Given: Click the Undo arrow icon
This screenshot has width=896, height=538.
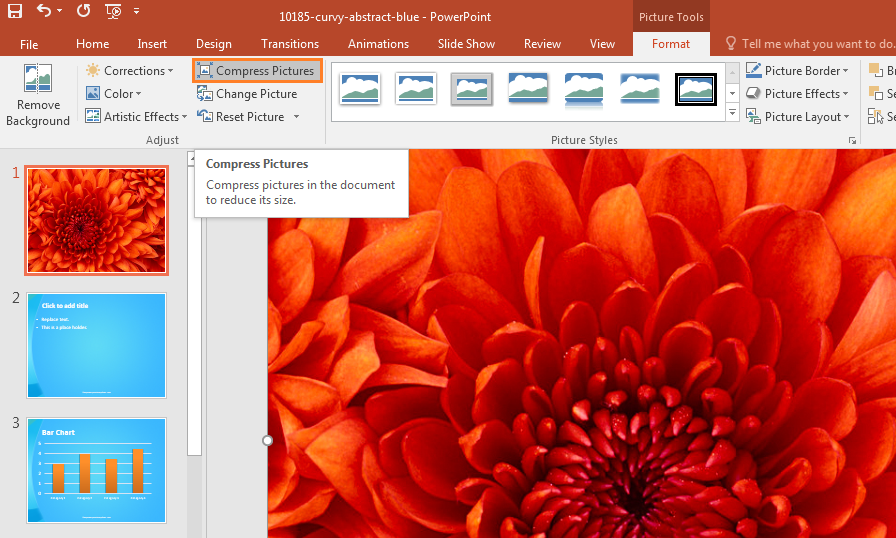Looking at the screenshot, I should tap(43, 10).
